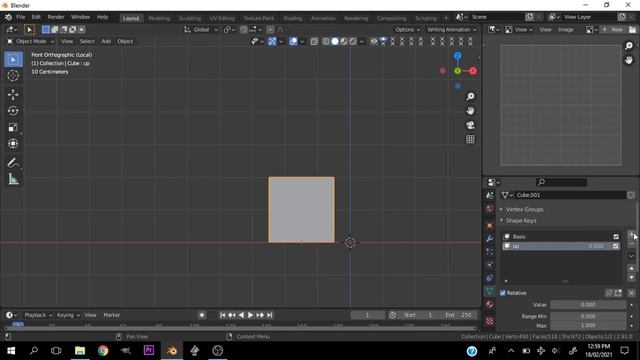Open the Object Mode dropdown
The height and width of the screenshot is (360, 640).
tap(31, 41)
